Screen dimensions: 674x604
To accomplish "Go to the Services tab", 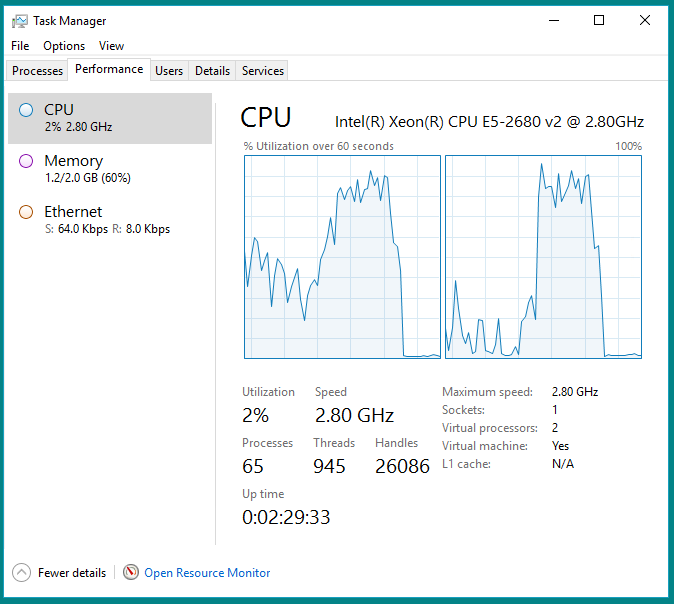I will coord(263,71).
